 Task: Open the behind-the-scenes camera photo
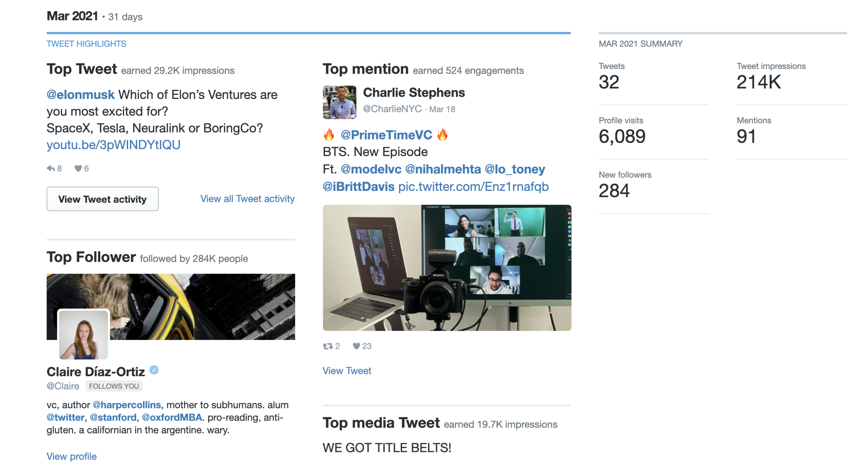pos(447,268)
